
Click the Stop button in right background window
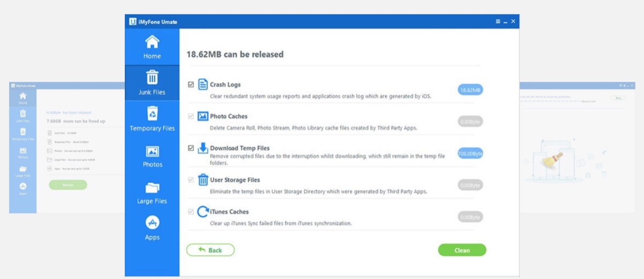tap(618, 98)
